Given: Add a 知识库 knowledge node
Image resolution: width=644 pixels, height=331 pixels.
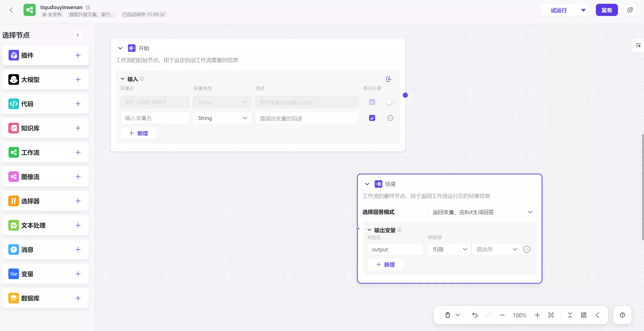Looking at the screenshot, I should (78, 128).
